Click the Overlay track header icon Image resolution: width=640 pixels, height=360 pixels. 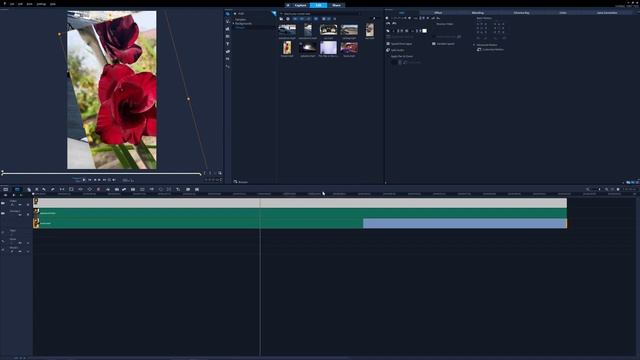(x=3, y=213)
